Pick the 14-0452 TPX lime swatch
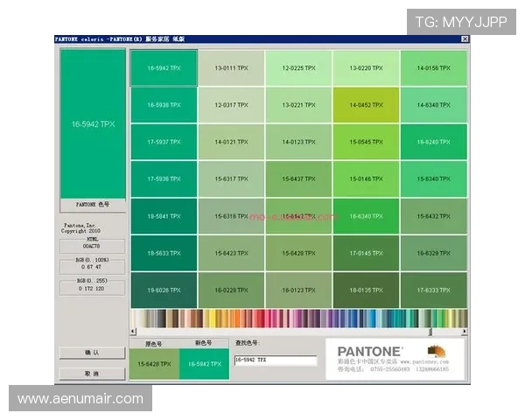The width and height of the screenshot is (525, 420). click(x=366, y=105)
